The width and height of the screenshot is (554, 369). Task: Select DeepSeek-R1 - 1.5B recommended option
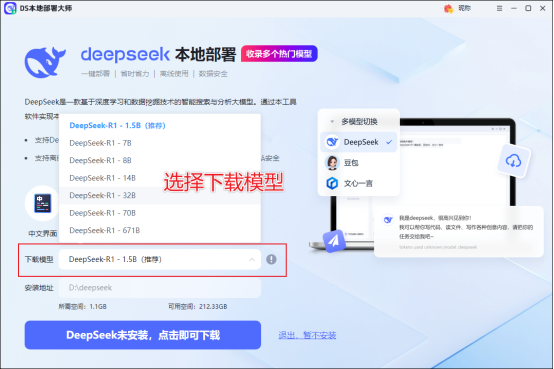pyautogui.click(x=160, y=125)
